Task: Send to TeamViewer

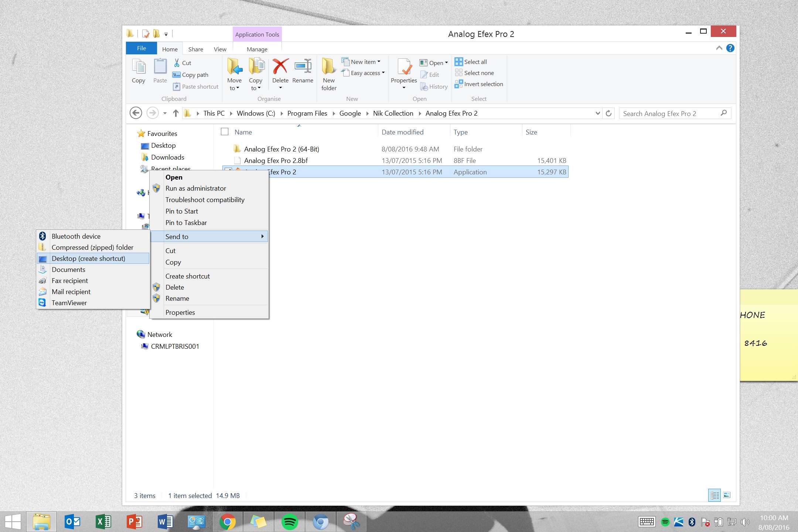Action: click(x=93, y=303)
